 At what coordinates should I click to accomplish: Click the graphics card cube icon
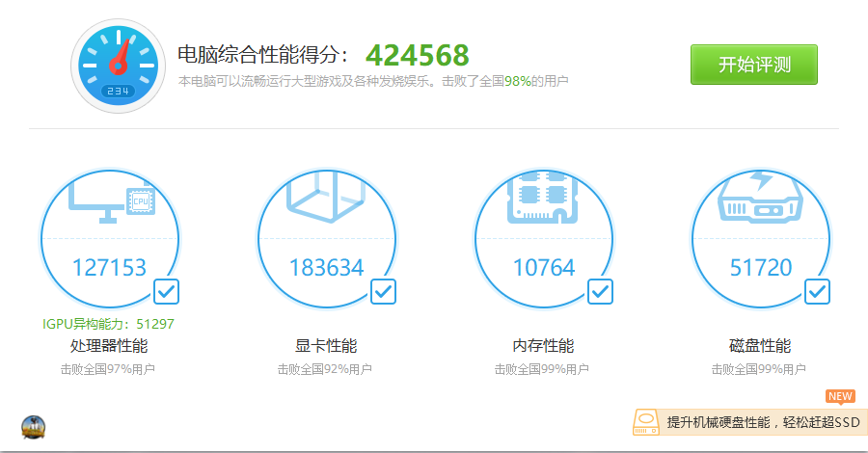pyautogui.click(x=326, y=197)
